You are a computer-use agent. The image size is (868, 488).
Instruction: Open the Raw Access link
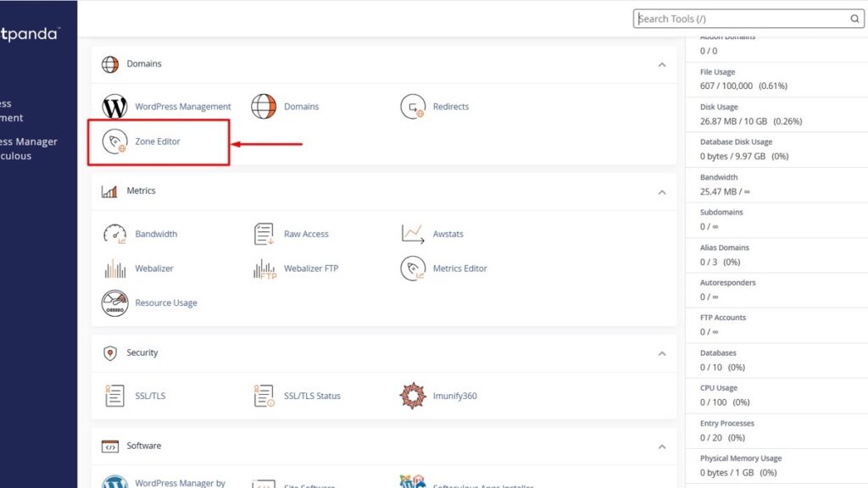(x=306, y=234)
